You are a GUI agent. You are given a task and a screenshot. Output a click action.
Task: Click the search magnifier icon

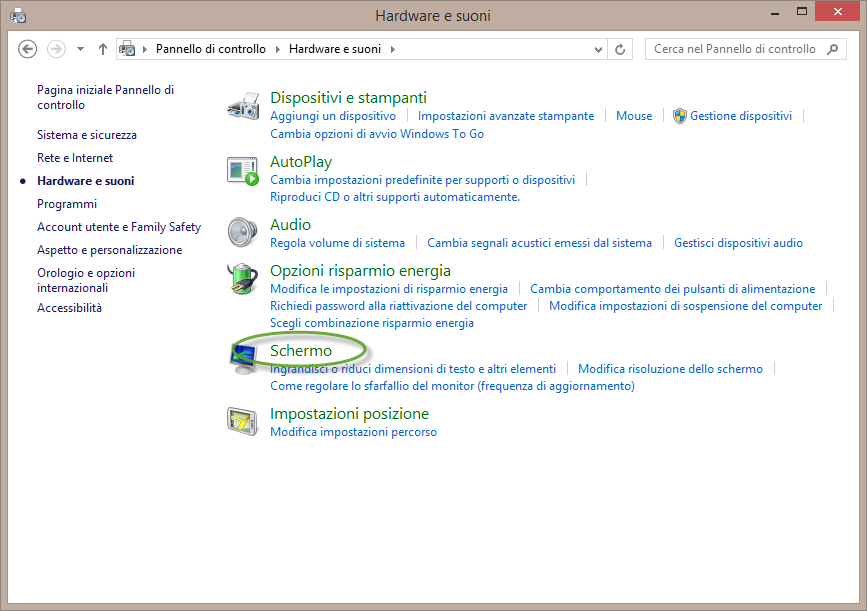point(834,49)
